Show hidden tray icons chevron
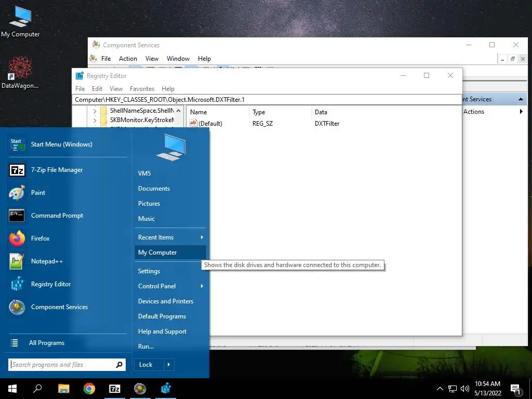The height and width of the screenshot is (399, 532). click(x=440, y=389)
